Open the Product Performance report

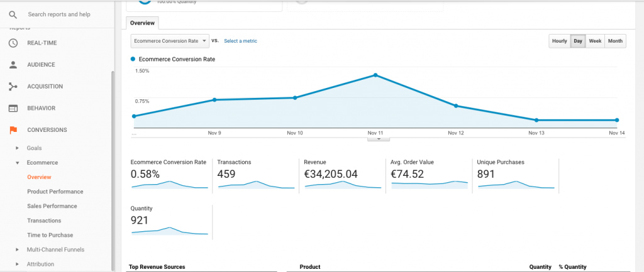tap(55, 192)
